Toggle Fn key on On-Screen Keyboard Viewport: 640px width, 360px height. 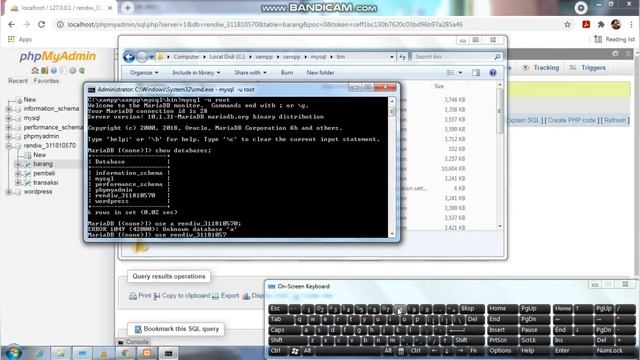(474, 351)
